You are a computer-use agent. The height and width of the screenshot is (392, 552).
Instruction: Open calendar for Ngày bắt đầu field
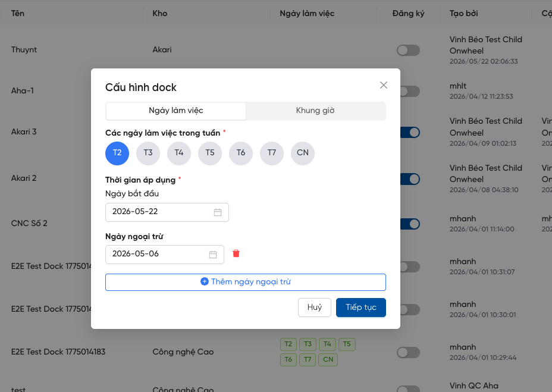click(218, 212)
